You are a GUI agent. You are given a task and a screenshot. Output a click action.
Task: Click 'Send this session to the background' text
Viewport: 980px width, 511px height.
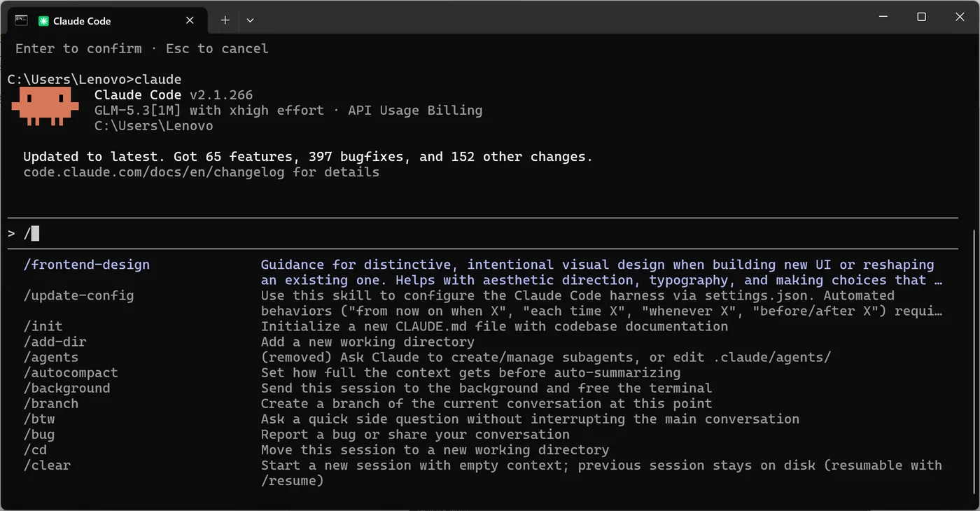(x=486, y=388)
